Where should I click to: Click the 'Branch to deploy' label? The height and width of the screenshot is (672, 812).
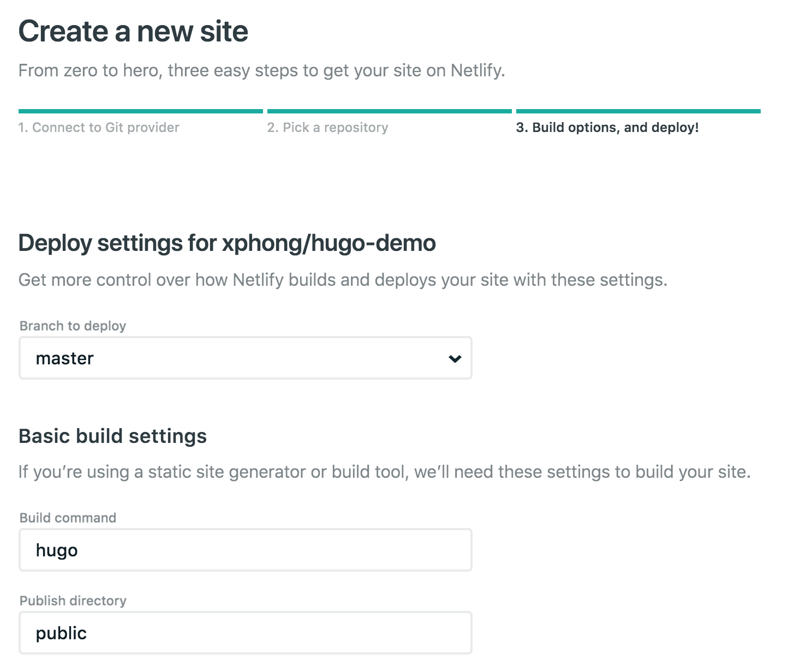pyautogui.click(x=73, y=326)
